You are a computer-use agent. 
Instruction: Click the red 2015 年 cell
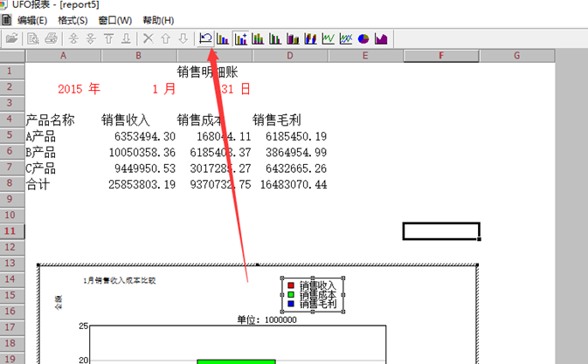[79, 89]
